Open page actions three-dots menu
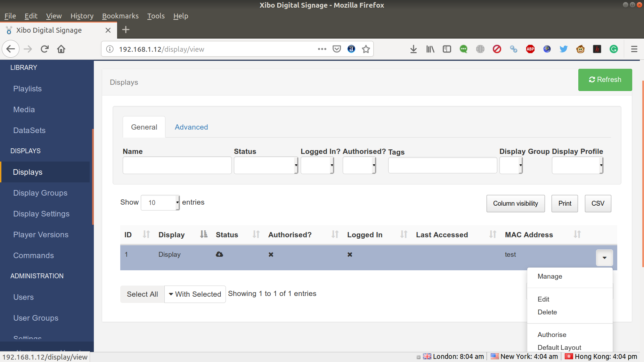This screenshot has height=362, width=644. click(x=322, y=49)
